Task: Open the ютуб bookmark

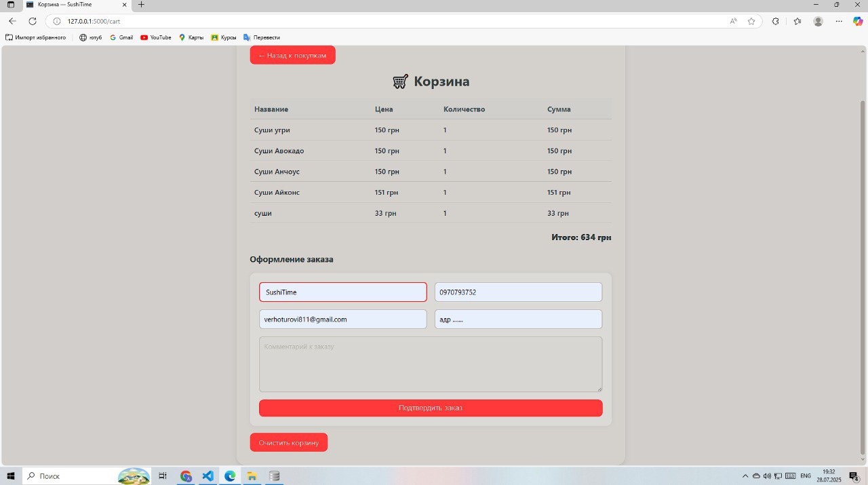Action: tap(90, 37)
